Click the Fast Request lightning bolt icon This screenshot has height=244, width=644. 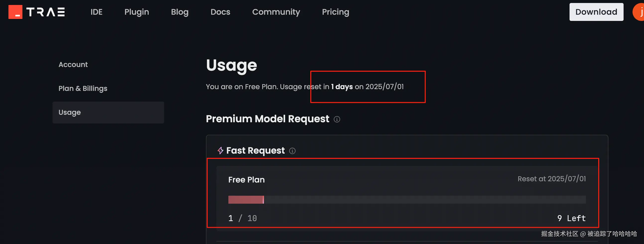(220, 150)
